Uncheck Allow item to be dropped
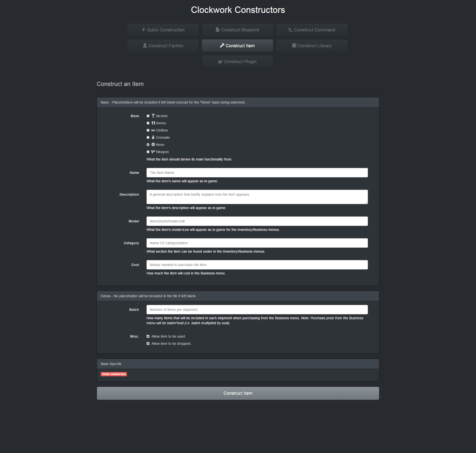476x453 pixels. (x=148, y=344)
